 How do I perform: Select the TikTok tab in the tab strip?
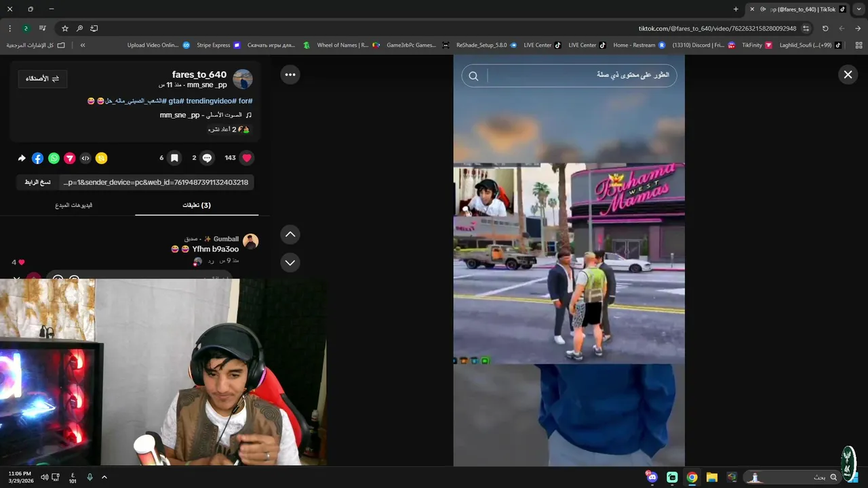pyautogui.click(x=797, y=9)
